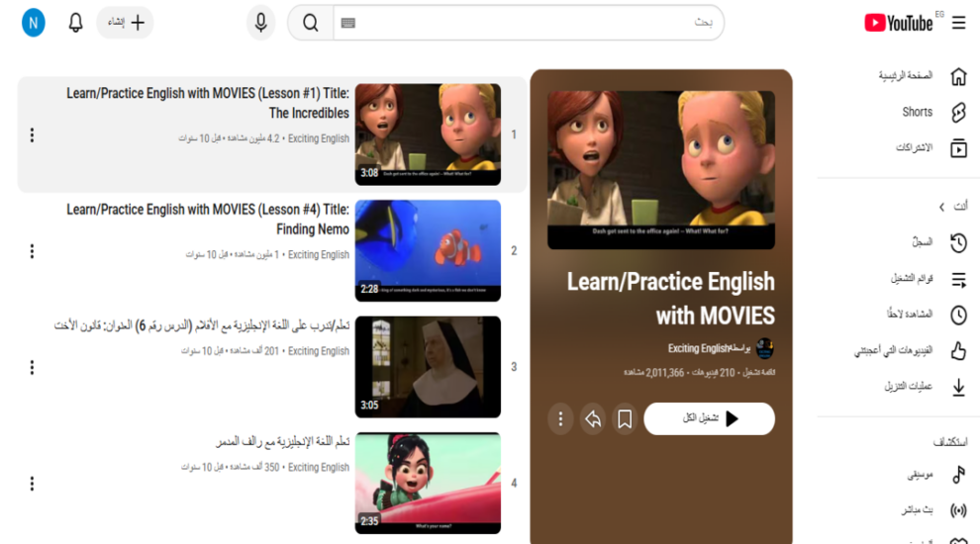This screenshot has width=980, height=544.
Task: Open more options for Finding Nemo video
Action: 32,251
